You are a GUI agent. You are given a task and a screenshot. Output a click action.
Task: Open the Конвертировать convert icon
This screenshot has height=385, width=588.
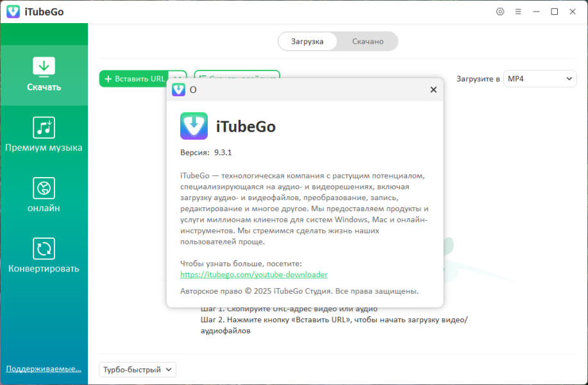pyautogui.click(x=44, y=248)
